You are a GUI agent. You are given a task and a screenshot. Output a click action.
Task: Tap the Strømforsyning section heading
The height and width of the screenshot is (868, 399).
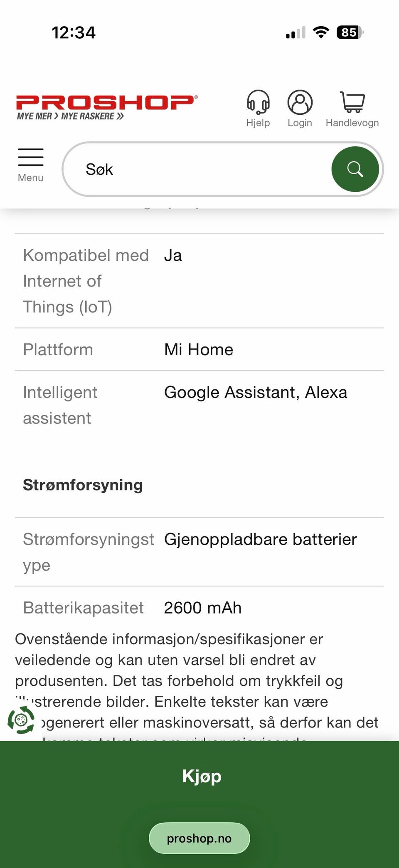[x=83, y=485]
